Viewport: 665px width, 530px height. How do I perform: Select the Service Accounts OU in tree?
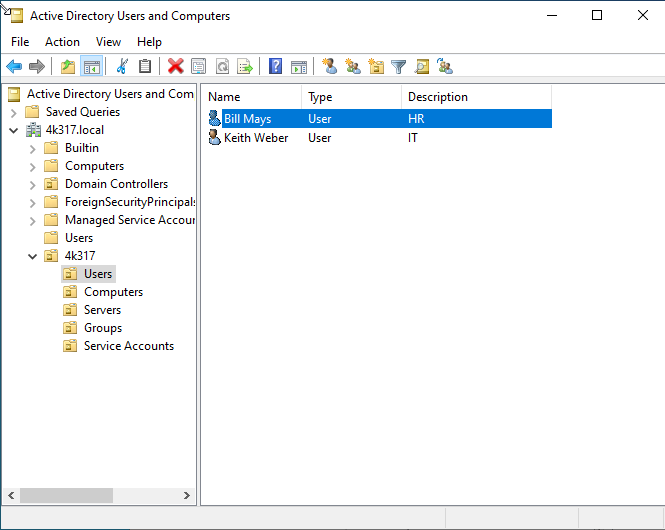click(x=128, y=346)
